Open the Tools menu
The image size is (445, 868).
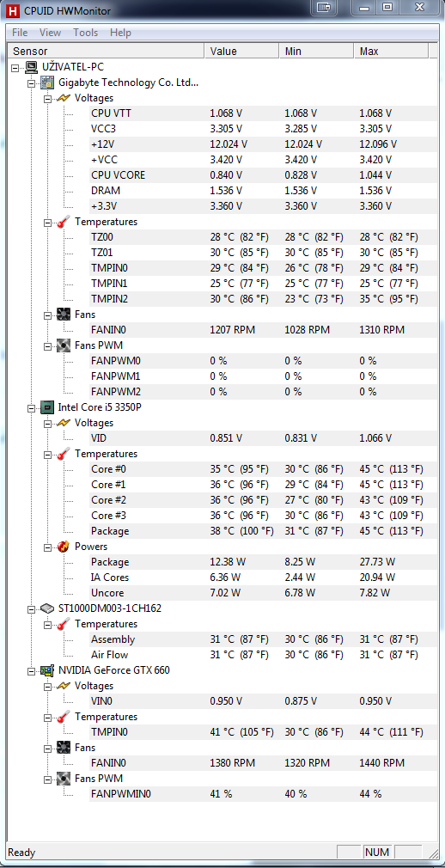pyautogui.click(x=85, y=33)
